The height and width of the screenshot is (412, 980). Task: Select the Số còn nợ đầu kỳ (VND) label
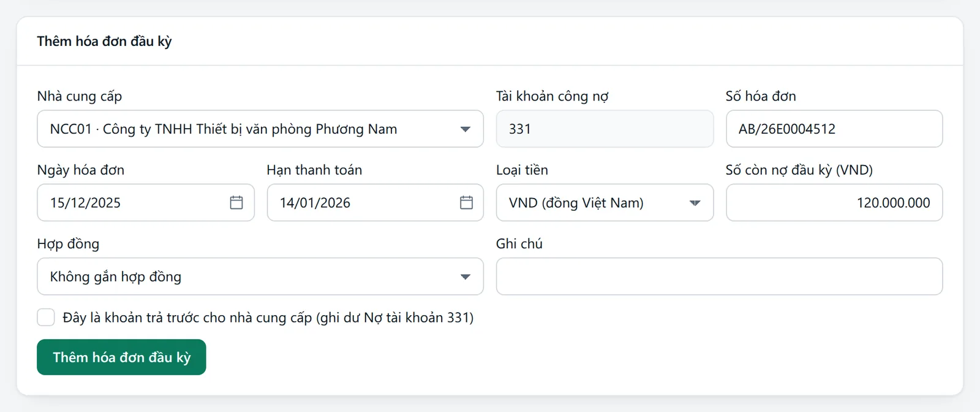799,170
